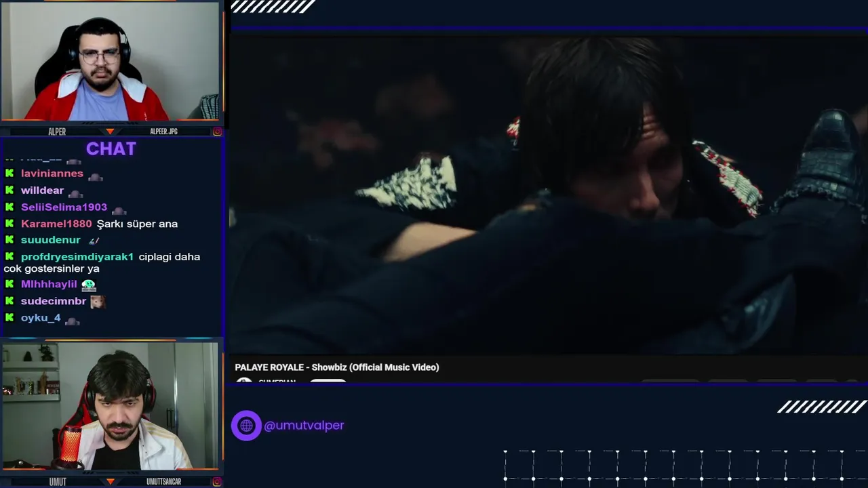Click the gray badge after SeliiSelima1903
This screenshot has width=868, height=488.
click(119, 209)
